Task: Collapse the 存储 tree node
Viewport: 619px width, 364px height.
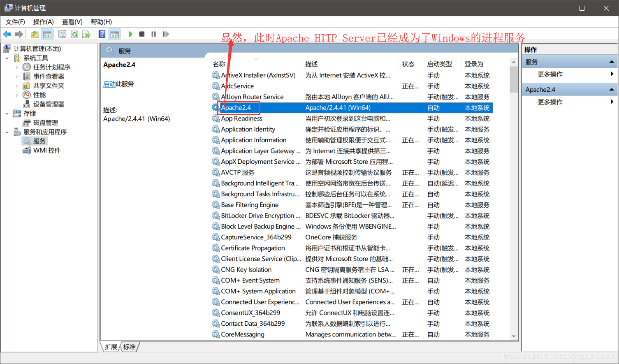Action: point(7,114)
